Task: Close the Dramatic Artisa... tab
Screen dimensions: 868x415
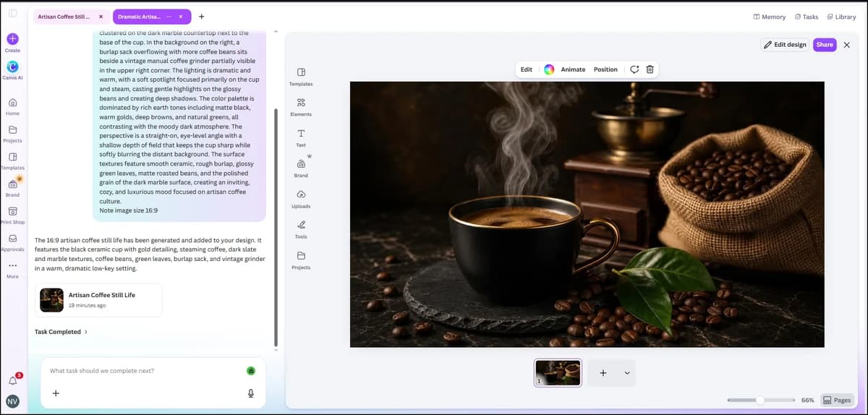Action: point(181,17)
